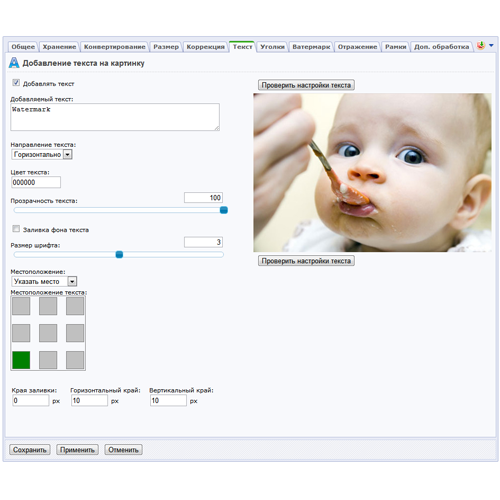Click the download icon beside the tabs
The height and width of the screenshot is (500, 500).
pyautogui.click(x=480, y=45)
